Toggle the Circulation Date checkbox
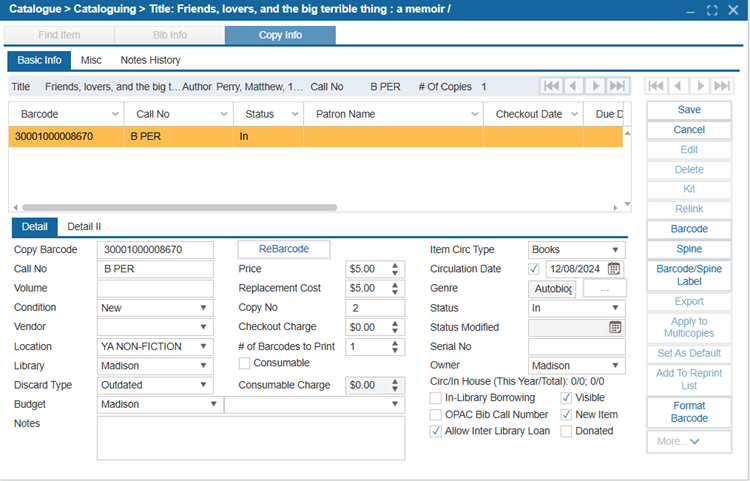750x481 pixels. (x=534, y=269)
